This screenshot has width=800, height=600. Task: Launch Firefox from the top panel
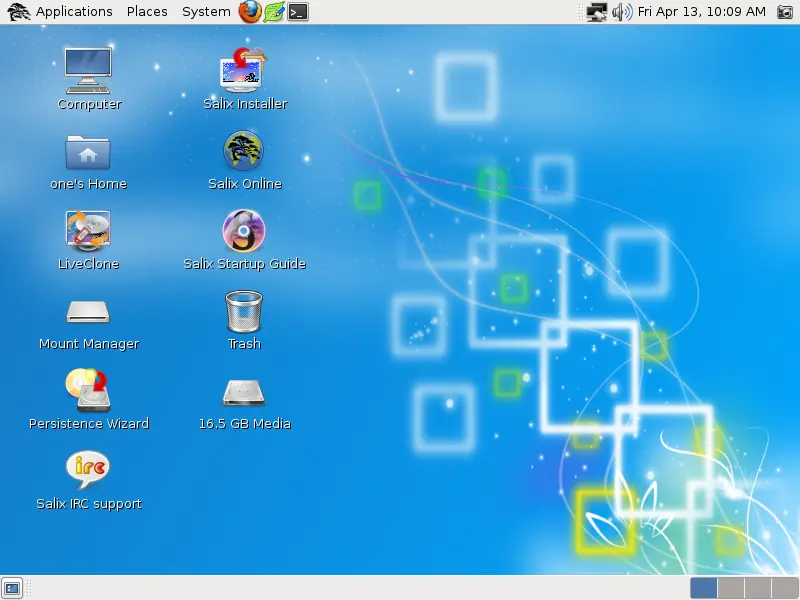coord(250,12)
